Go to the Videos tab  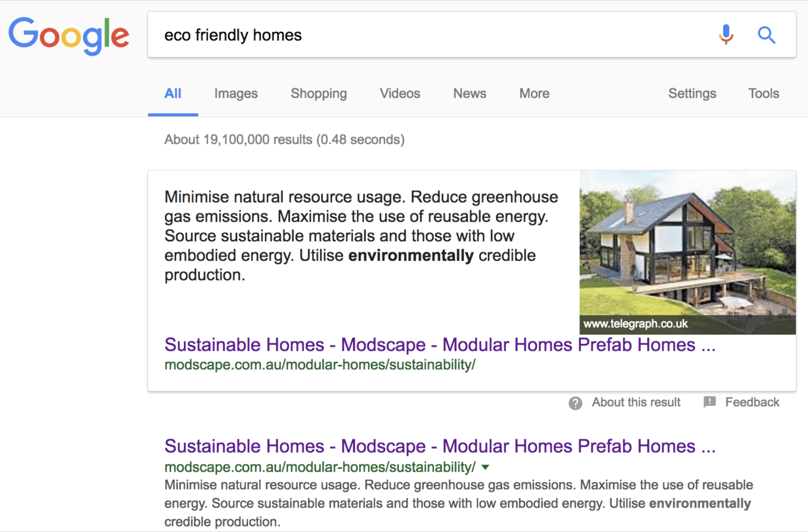coord(400,93)
